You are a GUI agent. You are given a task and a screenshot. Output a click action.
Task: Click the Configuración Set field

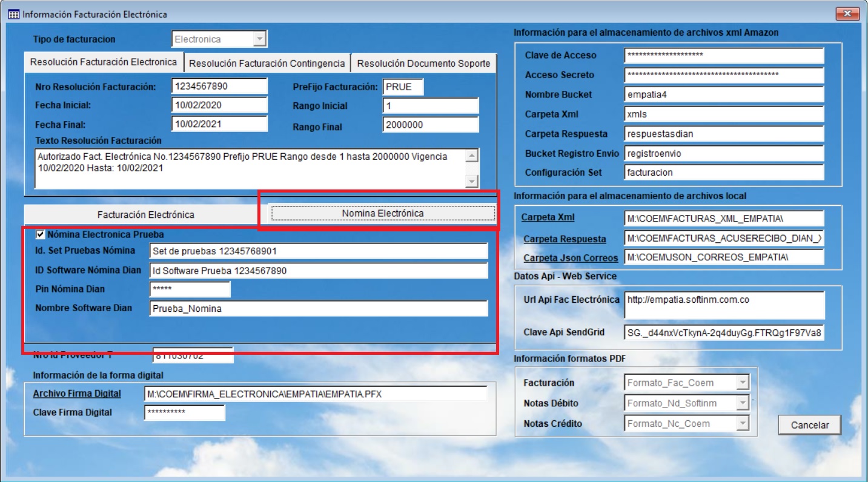(x=724, y=173)
